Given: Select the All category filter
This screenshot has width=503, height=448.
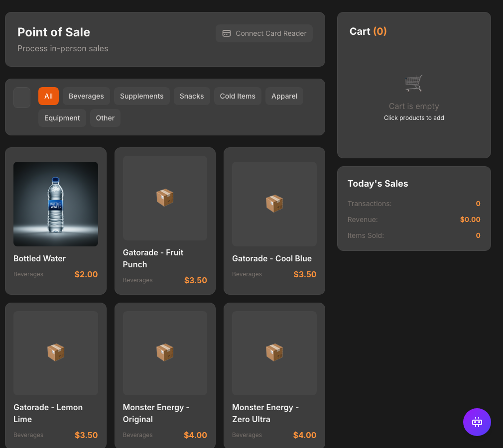Looking at the screenshot, I should click(48, 96).
